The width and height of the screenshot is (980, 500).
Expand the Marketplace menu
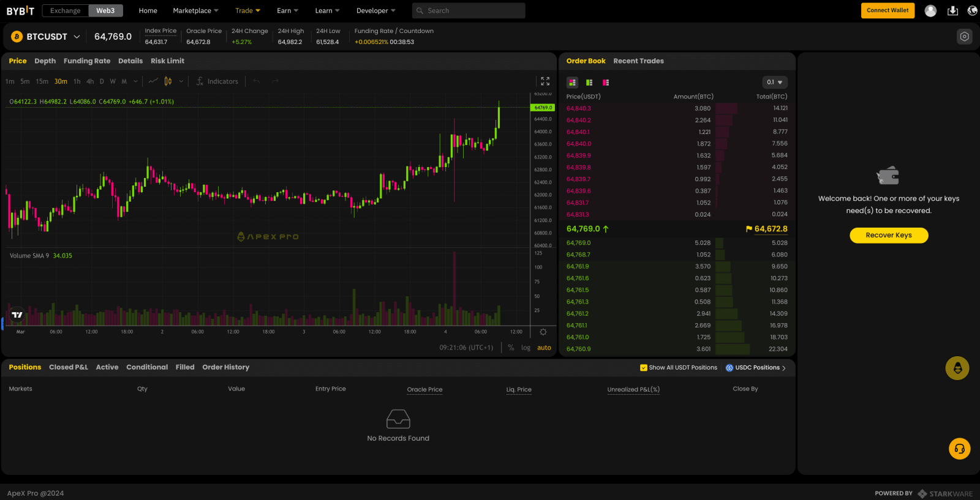pyautogui.click(x=195, y=10)
